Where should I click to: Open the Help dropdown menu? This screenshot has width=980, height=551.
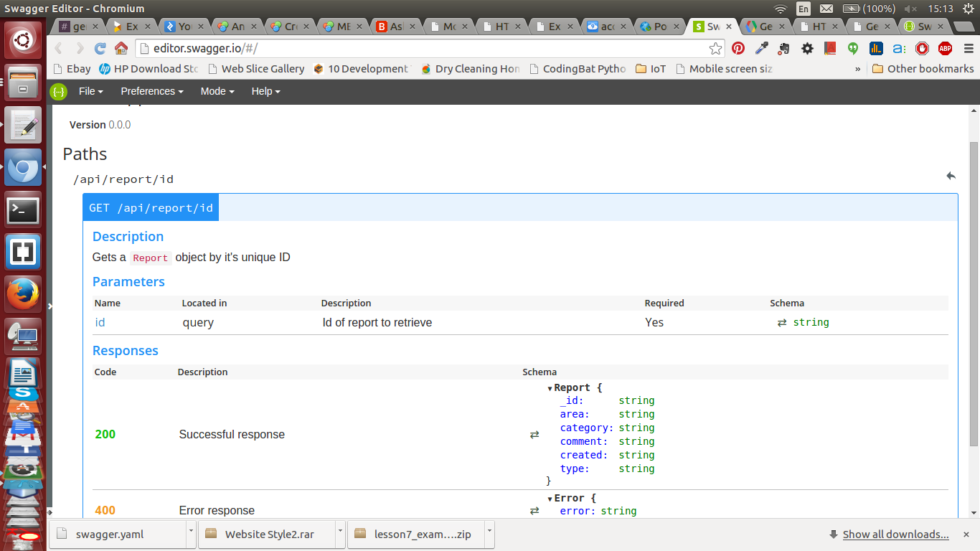pos(265,91)
